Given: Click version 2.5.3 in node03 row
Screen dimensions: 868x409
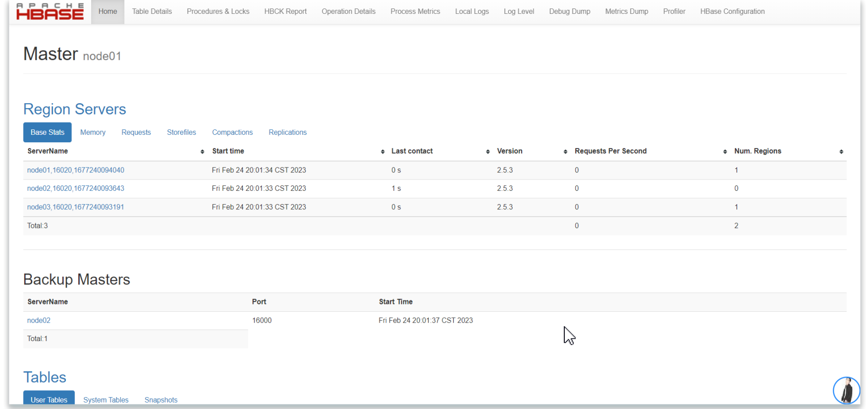Looking at the screenshot, I should (505, 207).
